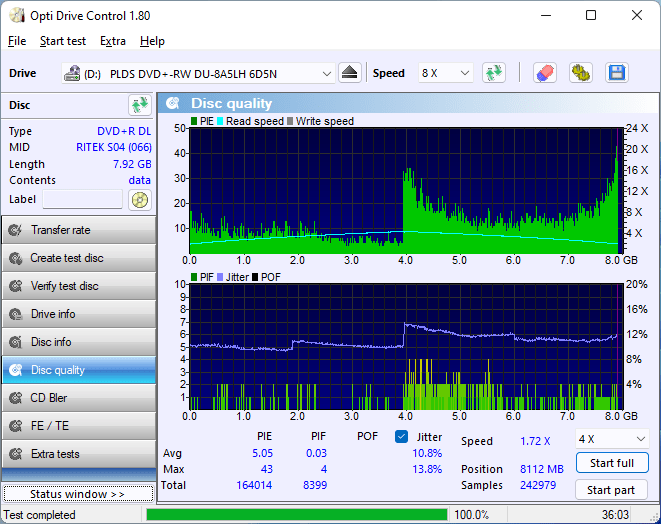Refresh disc info in the Disc panel
This screenshot has height=524, width=661.
(139, 105)
